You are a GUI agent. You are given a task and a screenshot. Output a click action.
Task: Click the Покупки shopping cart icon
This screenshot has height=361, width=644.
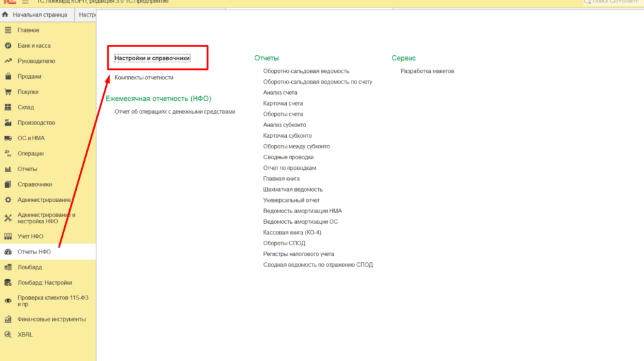[x=8, y=92]
